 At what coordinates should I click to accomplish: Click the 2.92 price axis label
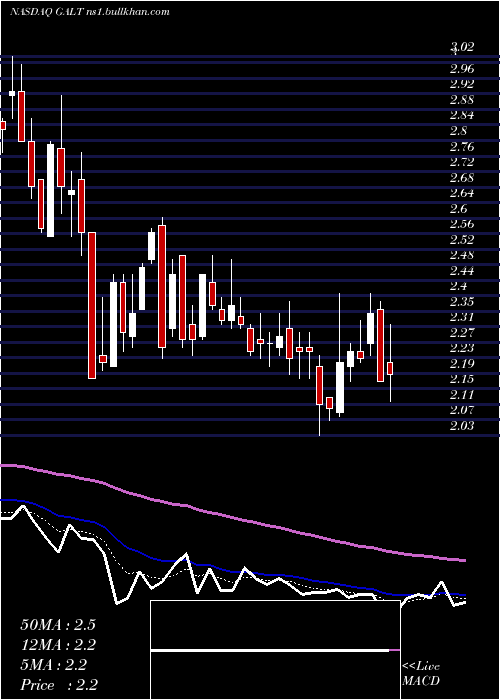pos(462,84)
